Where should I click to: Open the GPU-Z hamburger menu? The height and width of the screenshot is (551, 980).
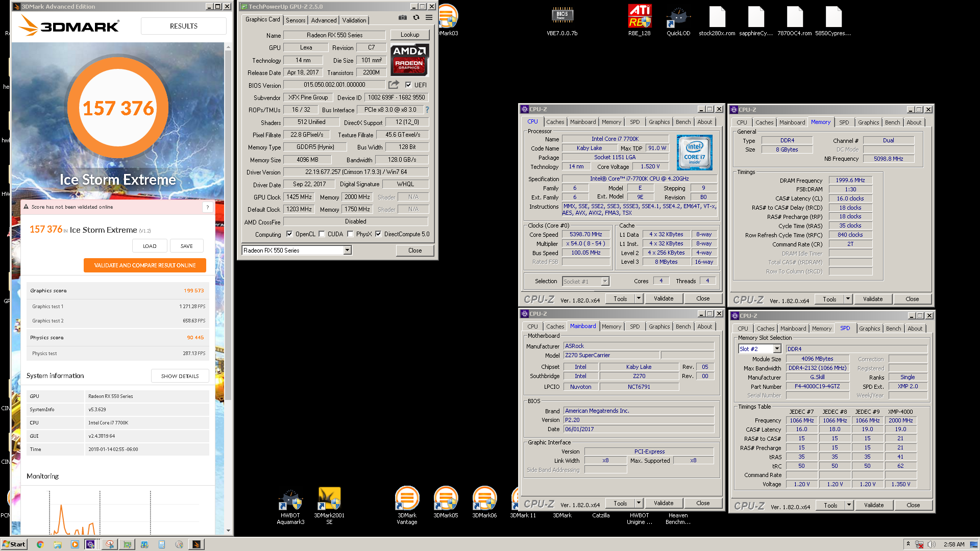point(429,18)
